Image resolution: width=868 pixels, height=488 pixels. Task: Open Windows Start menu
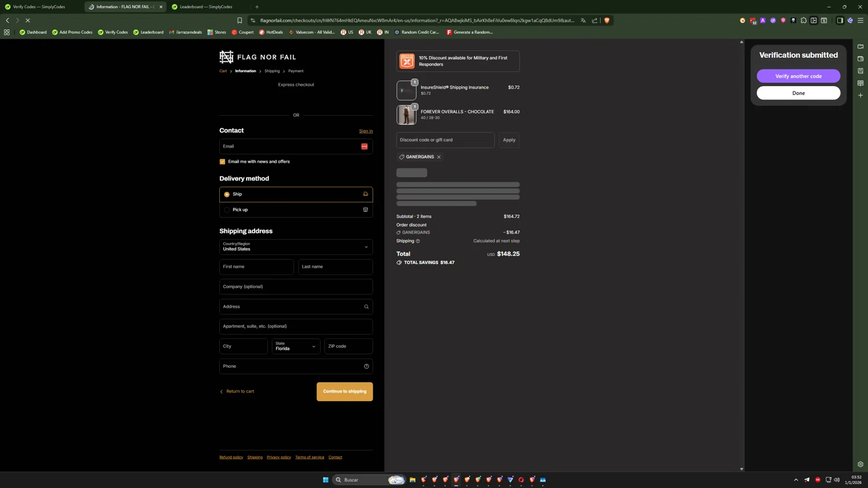tap(326, 480)
